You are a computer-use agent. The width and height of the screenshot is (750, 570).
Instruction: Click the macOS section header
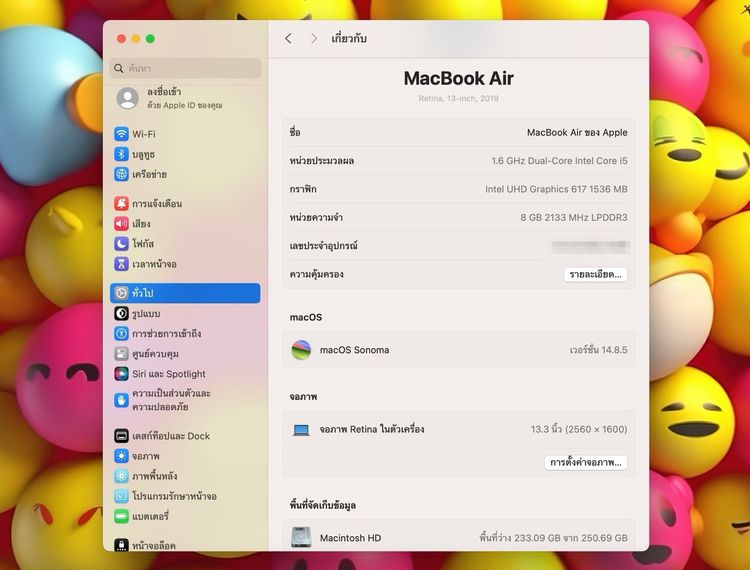point(306,318)
